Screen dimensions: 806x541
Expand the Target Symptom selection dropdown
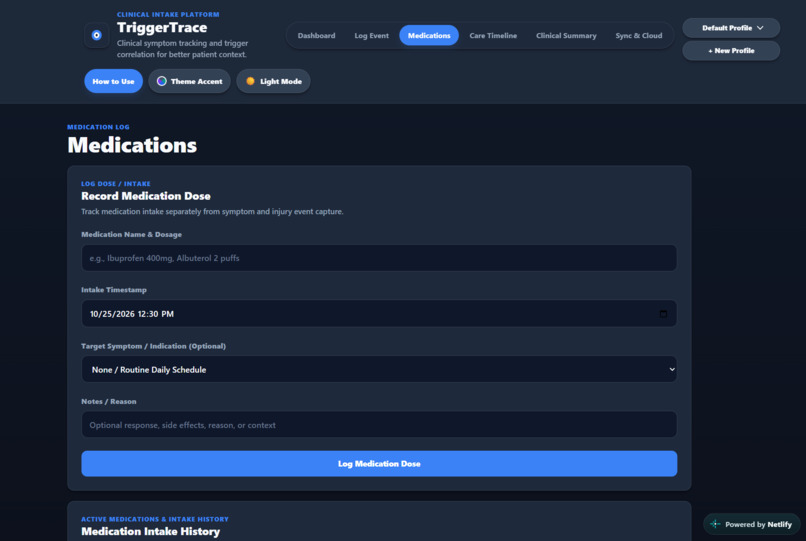click(379, 369)
